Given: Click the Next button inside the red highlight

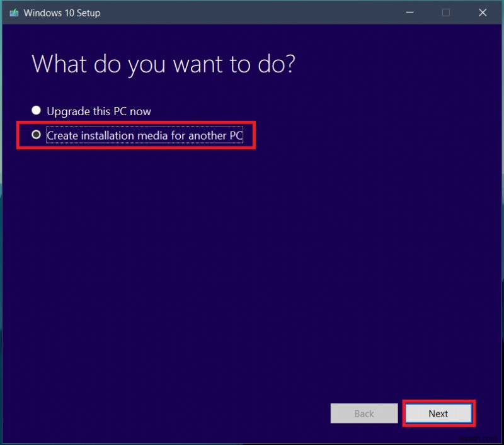Looking at the screenshot, I should point(438,414).
